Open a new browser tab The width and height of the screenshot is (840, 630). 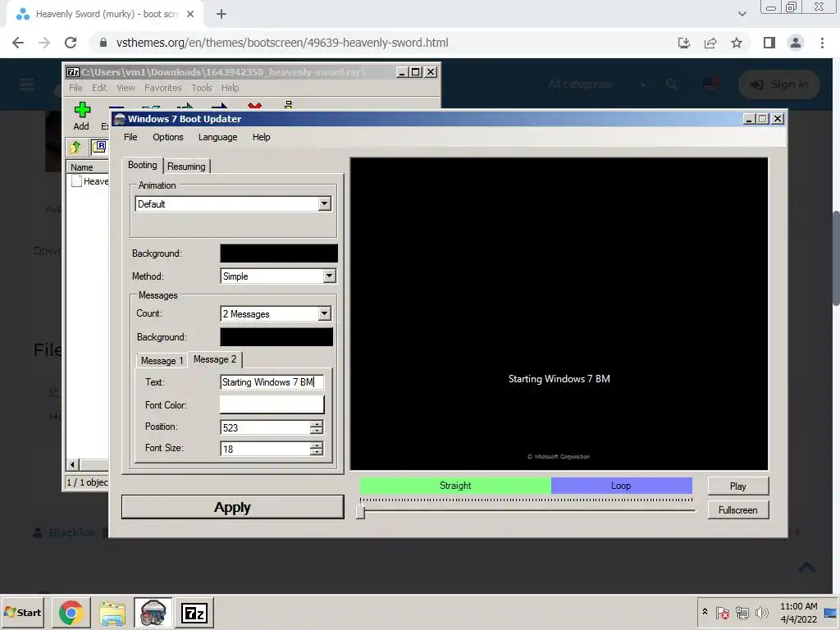click(x=221, y=14)
